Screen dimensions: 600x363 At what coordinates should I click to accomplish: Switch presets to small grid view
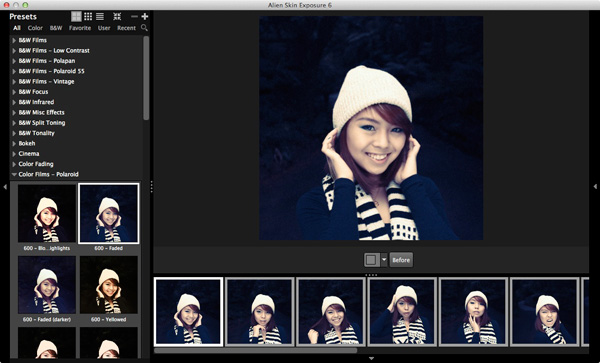[x=88, y=16]
